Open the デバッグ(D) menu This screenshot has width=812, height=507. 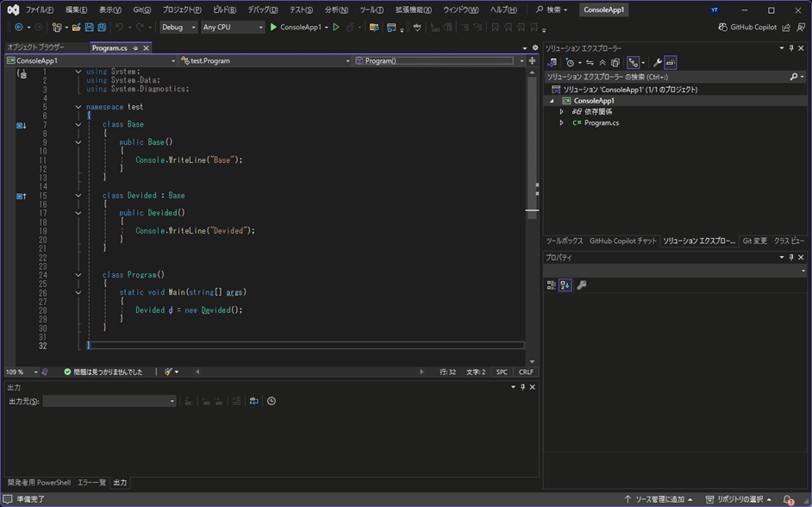coord(263,10)
